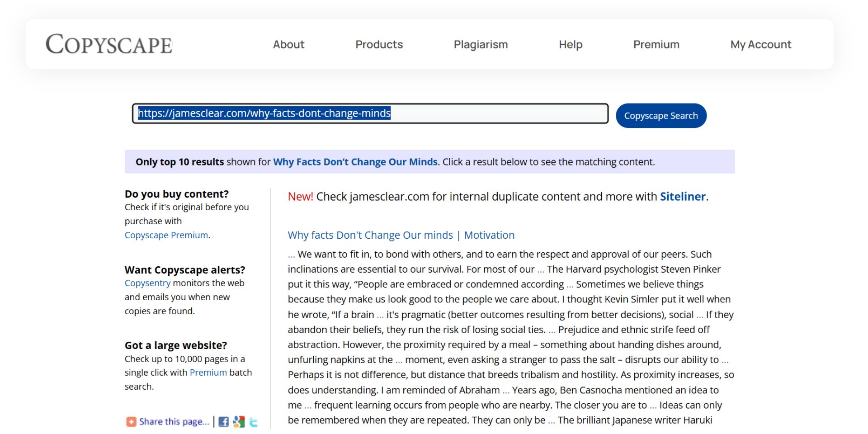This screenshot has width=868, height=434.
Task: Open result 'Why facts Don't Change Our minds | Motivation'
Action: coord(401,235)
